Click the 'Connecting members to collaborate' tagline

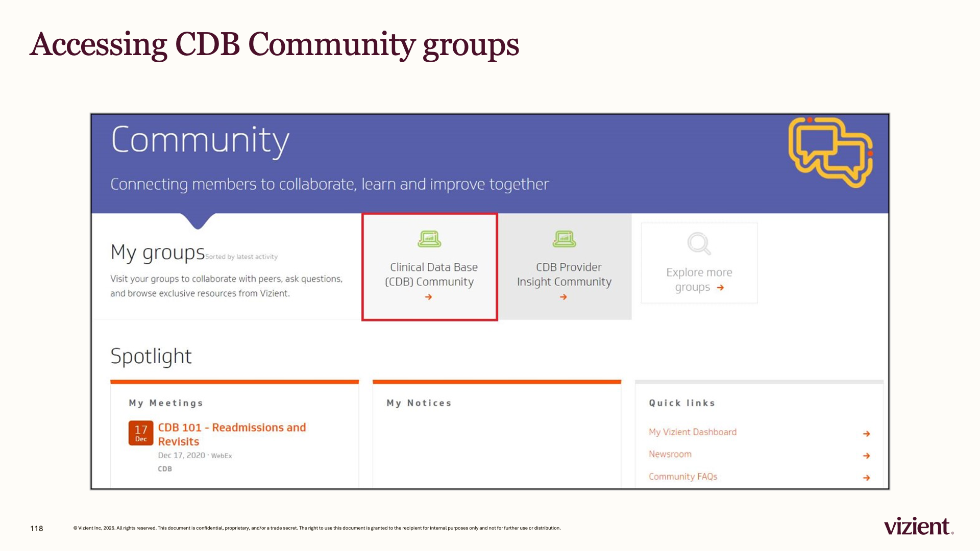(x=330, y=184)
